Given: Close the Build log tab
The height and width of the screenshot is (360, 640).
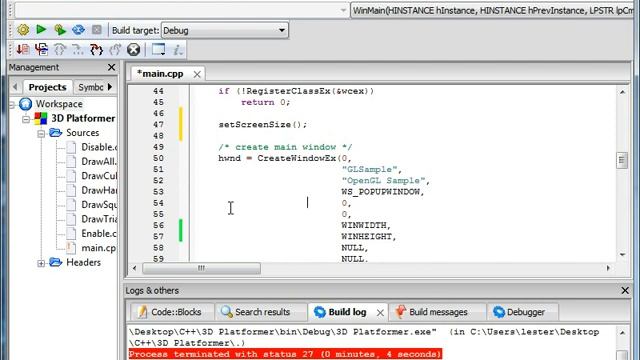Looking at the screenshot, I should click(x=380, y=313).
